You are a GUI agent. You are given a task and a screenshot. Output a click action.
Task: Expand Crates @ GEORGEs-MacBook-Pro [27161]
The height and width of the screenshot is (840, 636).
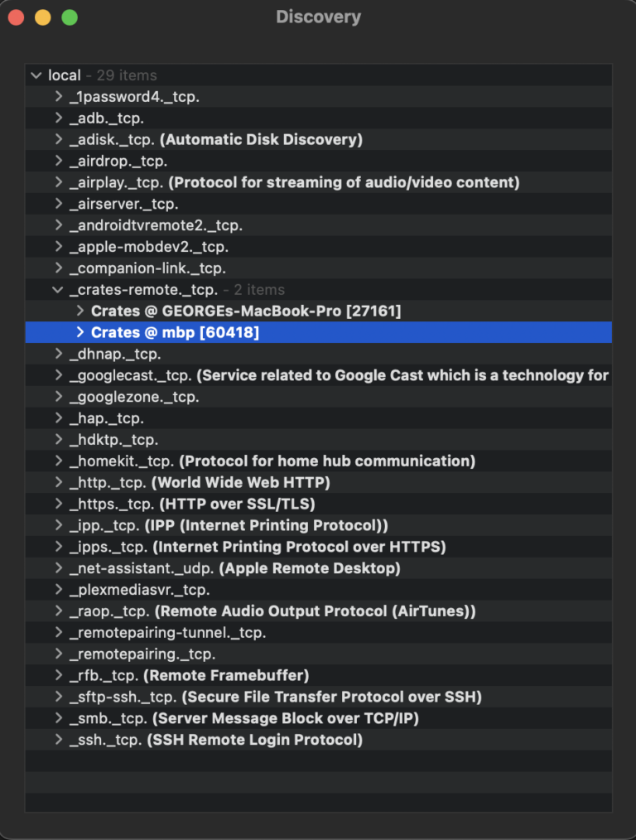79,311
